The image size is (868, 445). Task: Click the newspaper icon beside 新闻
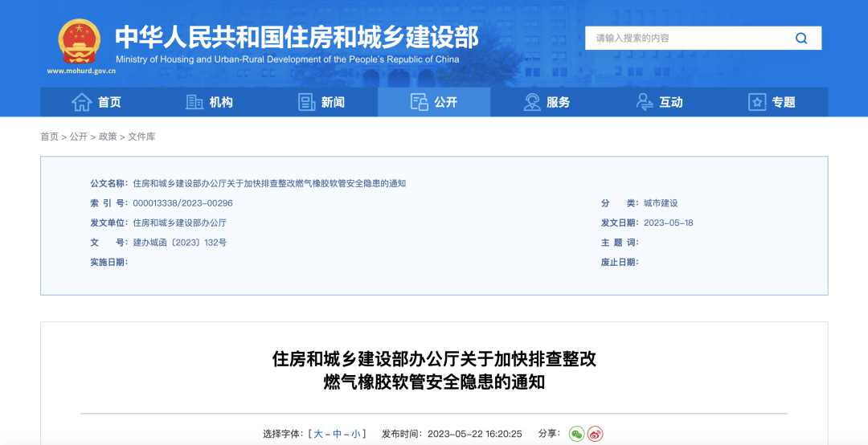pos(306,102)
